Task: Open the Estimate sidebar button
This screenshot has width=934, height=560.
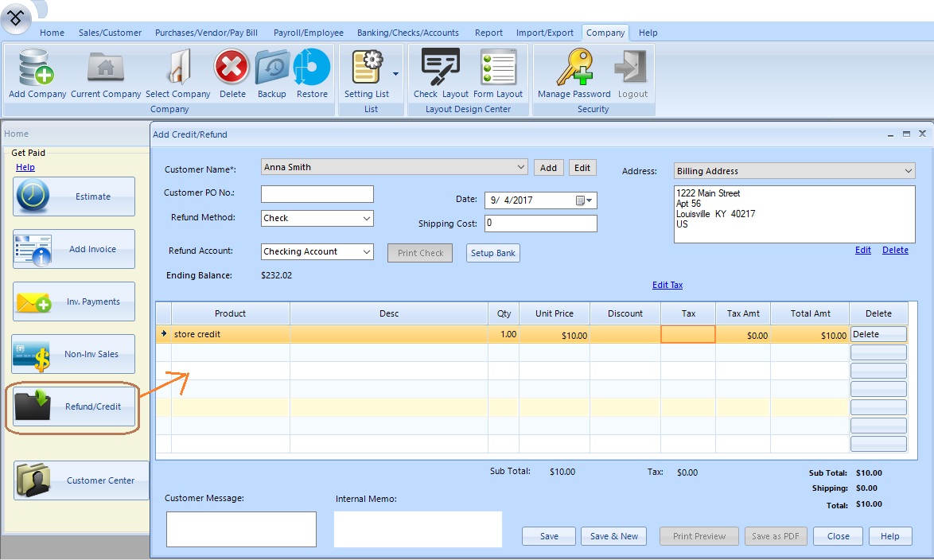Action: 74,196
